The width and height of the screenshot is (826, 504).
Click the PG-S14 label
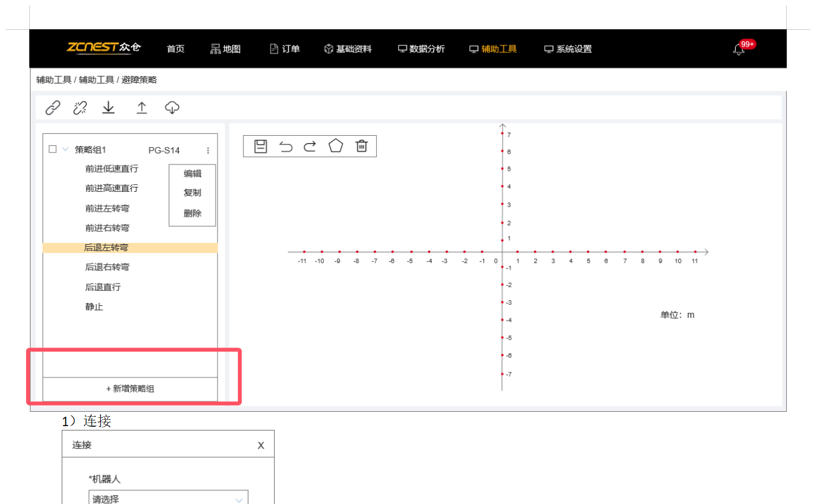point(164,150)
